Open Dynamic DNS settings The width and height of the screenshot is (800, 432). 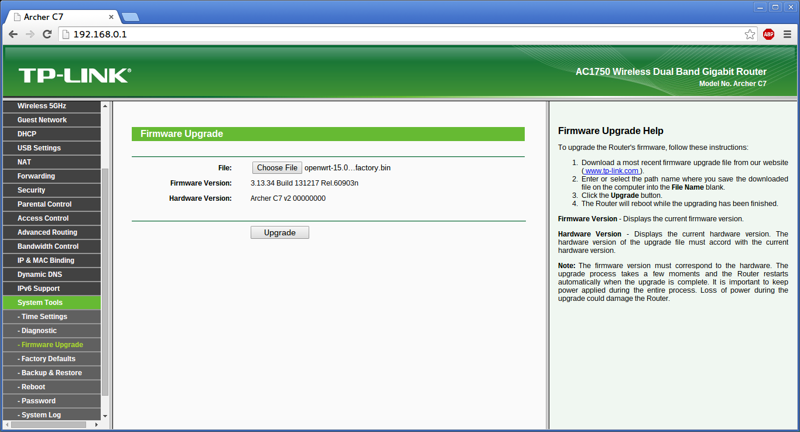point(52,274)
